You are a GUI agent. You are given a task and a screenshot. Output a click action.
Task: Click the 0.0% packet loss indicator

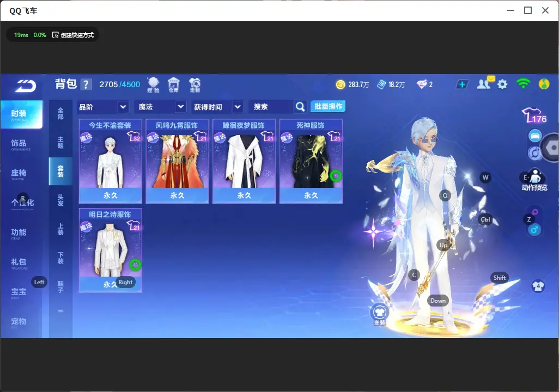40,35
